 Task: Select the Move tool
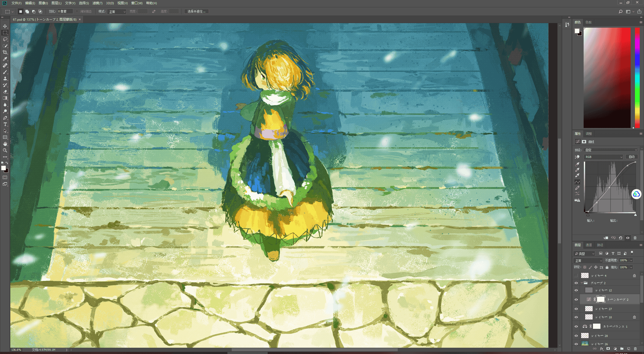click(x=5, y=26)
